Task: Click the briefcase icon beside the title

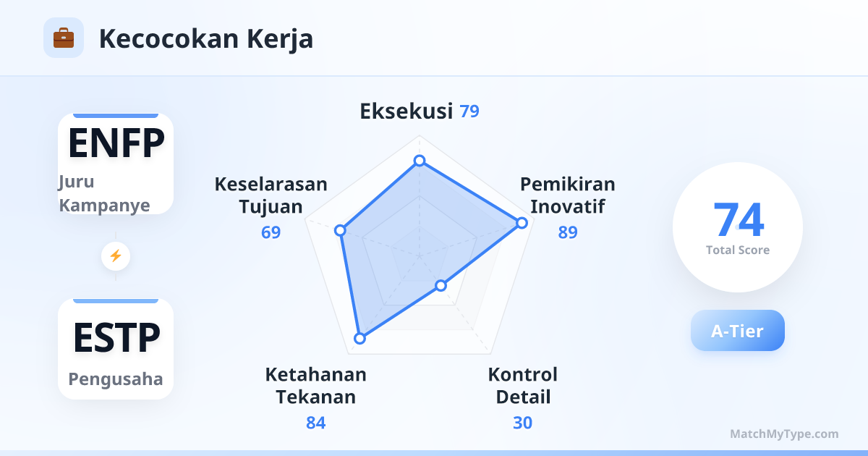Action: (x=64, y=38)
